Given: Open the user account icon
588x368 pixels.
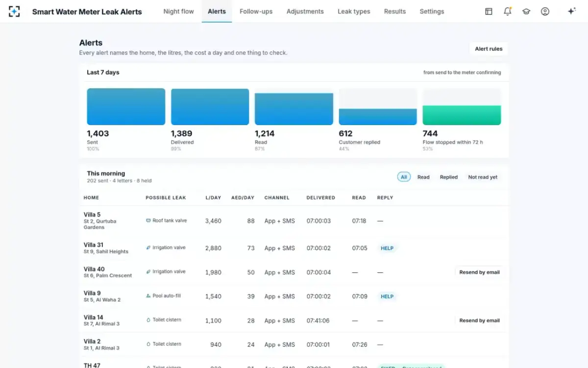Looking at the screenshot, I should (545, 11).
